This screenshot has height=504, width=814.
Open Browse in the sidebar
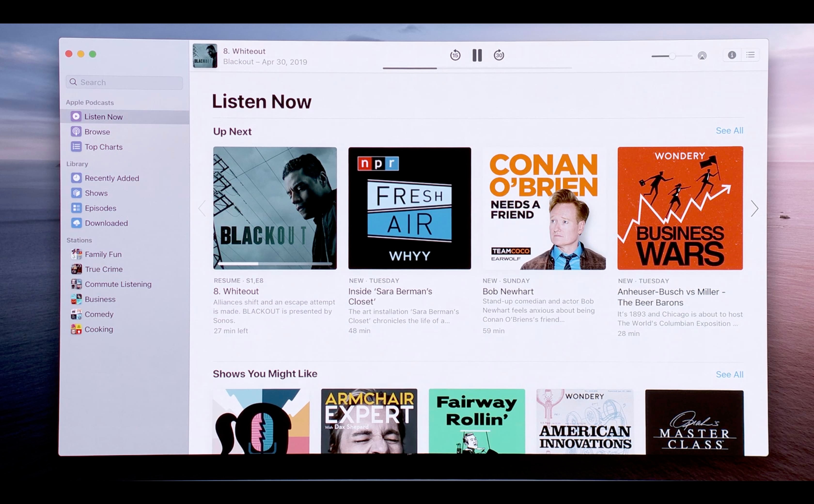pyautogui.click(x=97, y=132)
